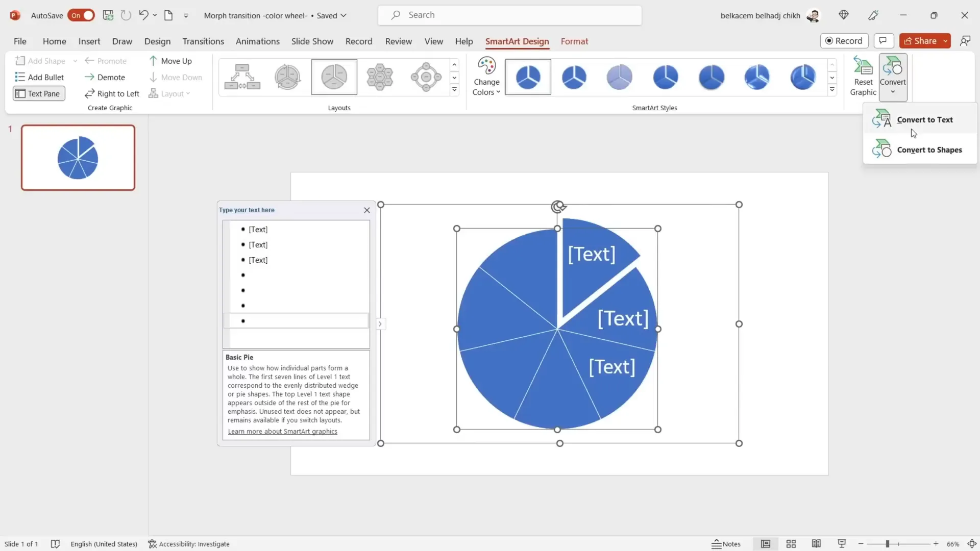
Task: Choose Convert to Shapes option
Action: coord(929,149)
